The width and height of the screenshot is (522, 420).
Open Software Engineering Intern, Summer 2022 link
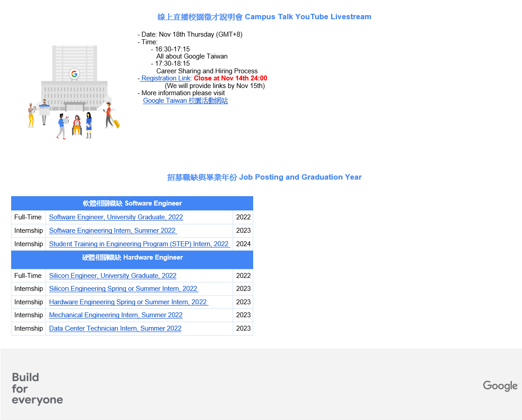click(113, 231)
